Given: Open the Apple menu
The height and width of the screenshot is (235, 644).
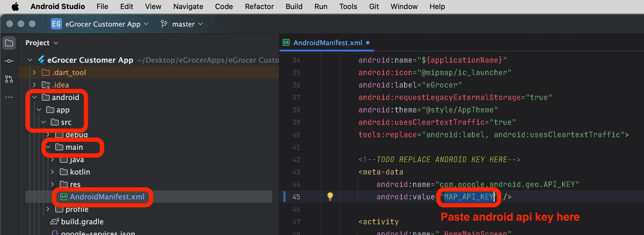Looking at the screenshot, I should click(15, 6).
